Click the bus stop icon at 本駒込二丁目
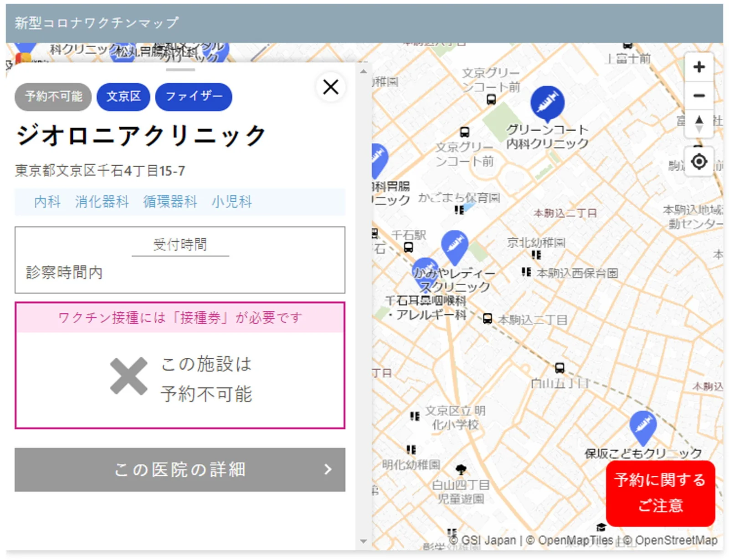 click(487, 318)
